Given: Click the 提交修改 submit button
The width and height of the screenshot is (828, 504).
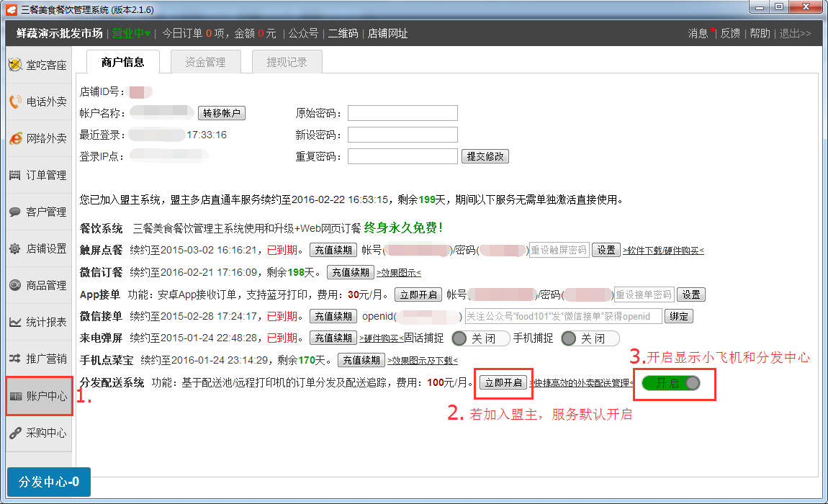Looking at the screenshot, I should (x=485, y=156).
